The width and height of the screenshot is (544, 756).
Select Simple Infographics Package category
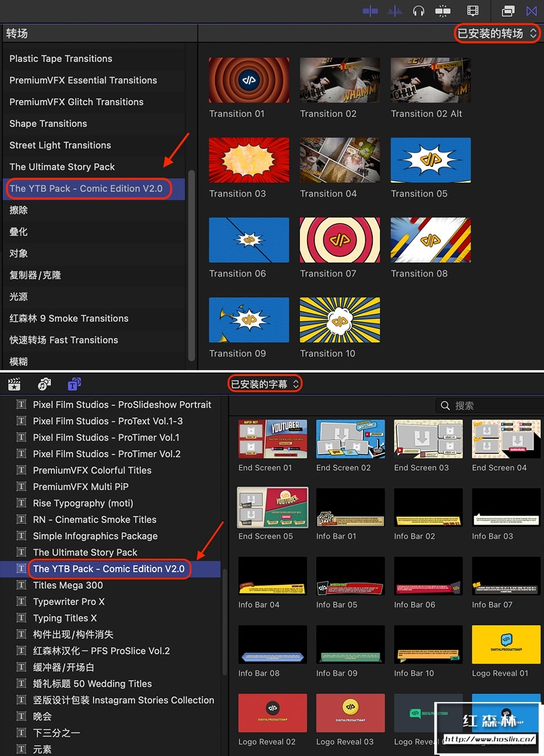click(95, 536)
